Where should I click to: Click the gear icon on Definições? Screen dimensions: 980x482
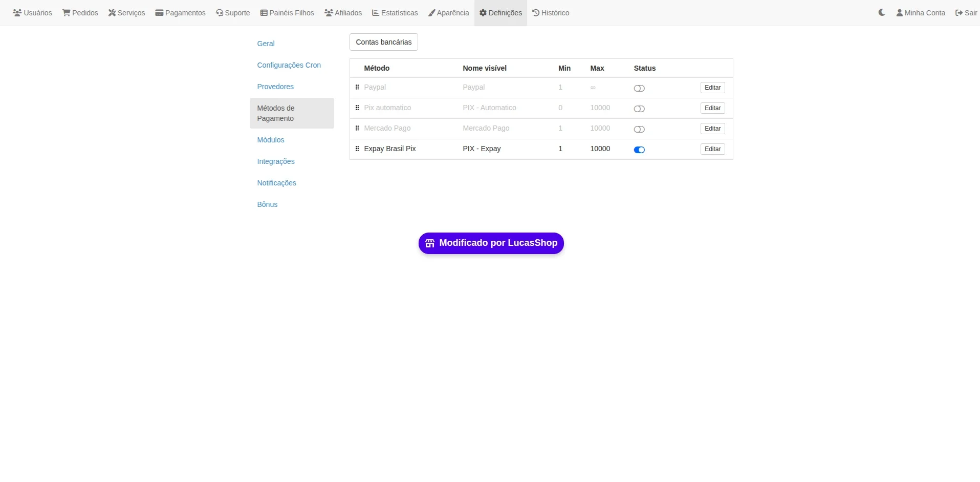point(483,13)
